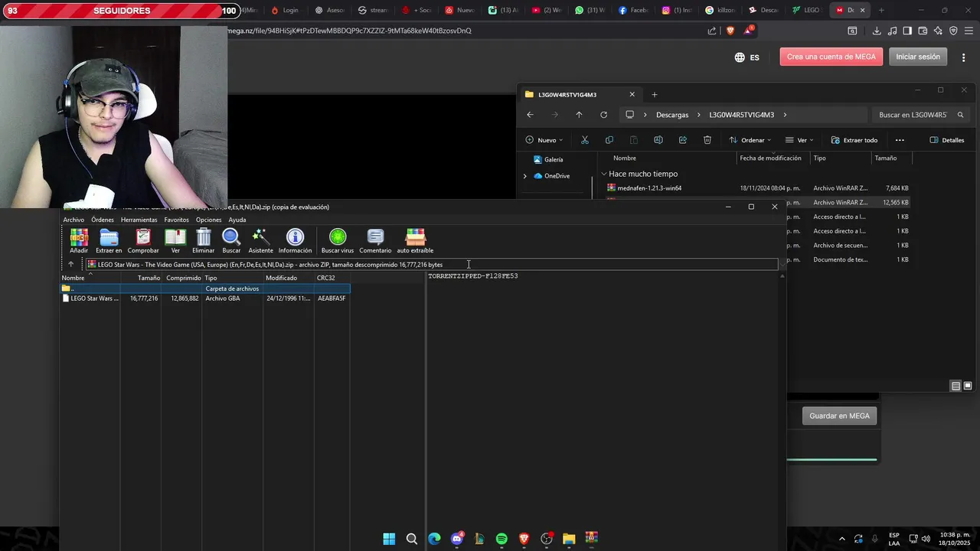This screenshot has height=551, width=980.
Task: Click the Comentario toolbar icon
Action: [375, 241]
